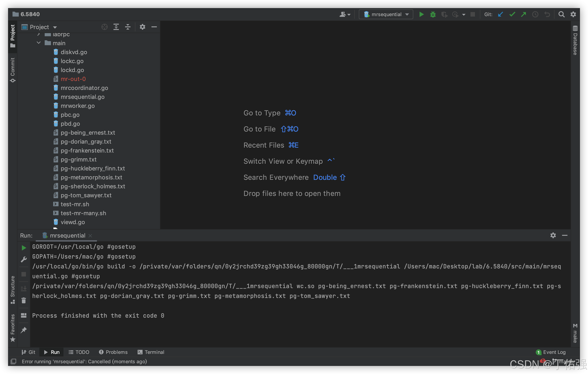This screenshot has height=374, width=588.
Task: Open the Event Log
Action: [x=551, y=352]
